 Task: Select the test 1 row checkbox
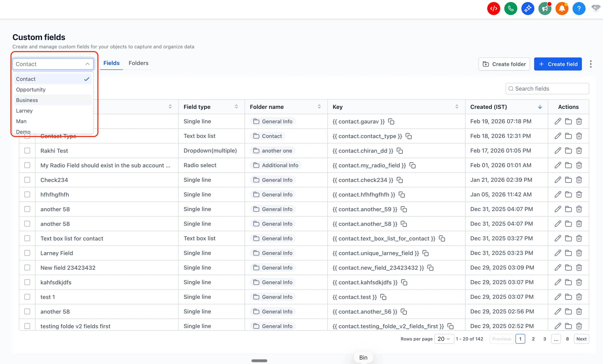tap(27, 297)
